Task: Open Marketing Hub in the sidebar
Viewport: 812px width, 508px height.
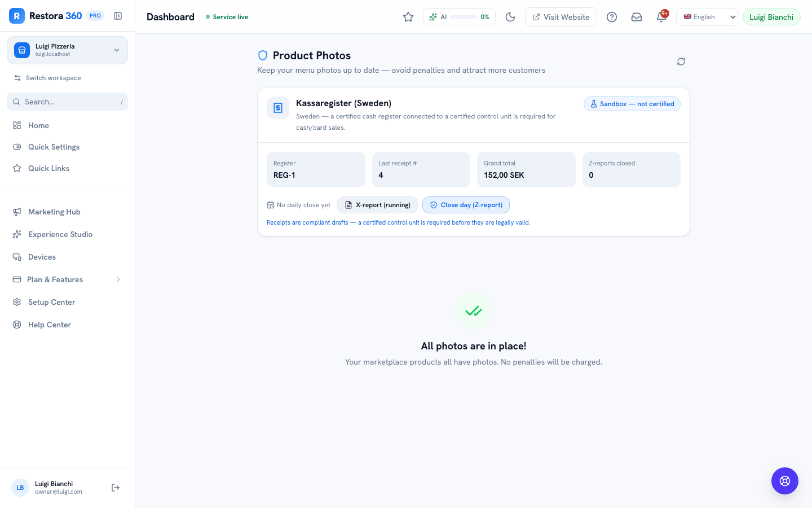Action: coord(67,212)
